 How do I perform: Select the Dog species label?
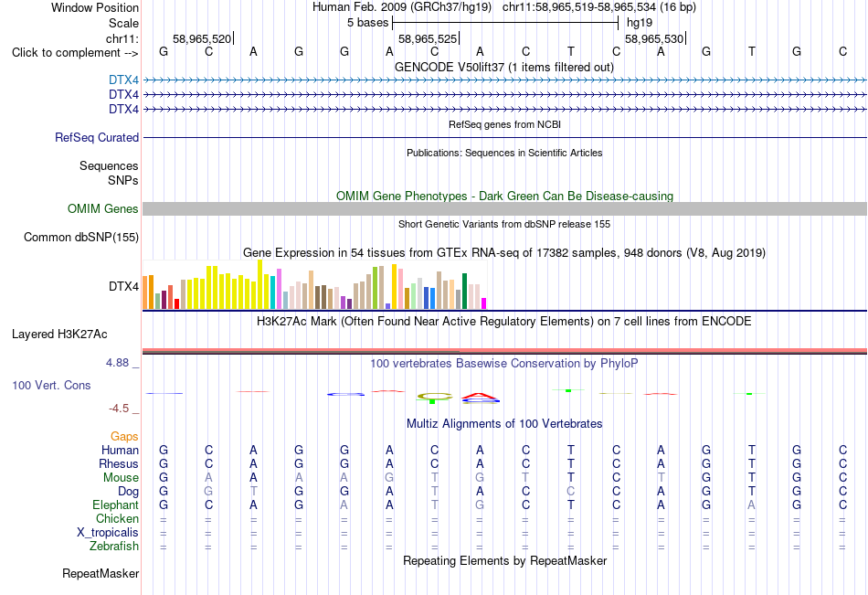(129, 492)
